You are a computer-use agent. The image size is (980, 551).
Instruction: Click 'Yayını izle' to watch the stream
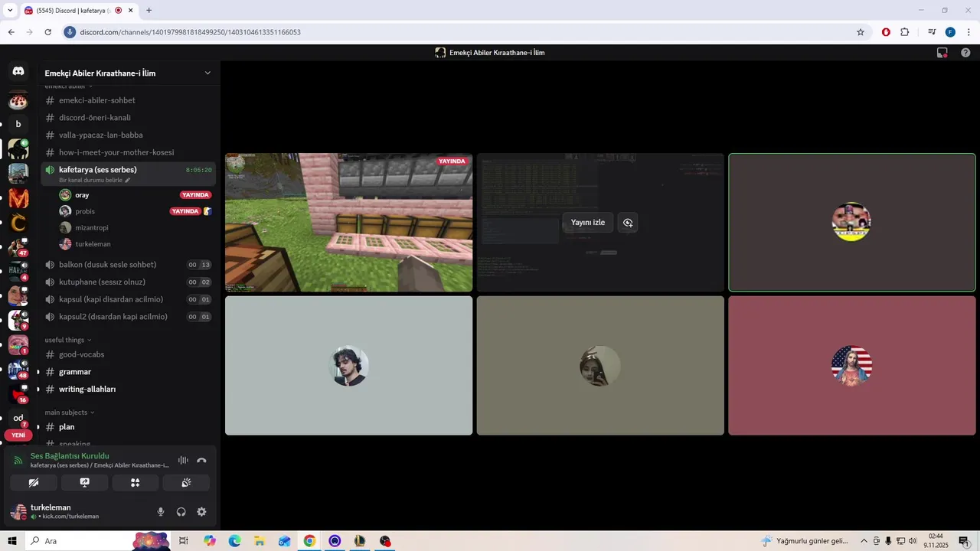coord(588,223)
